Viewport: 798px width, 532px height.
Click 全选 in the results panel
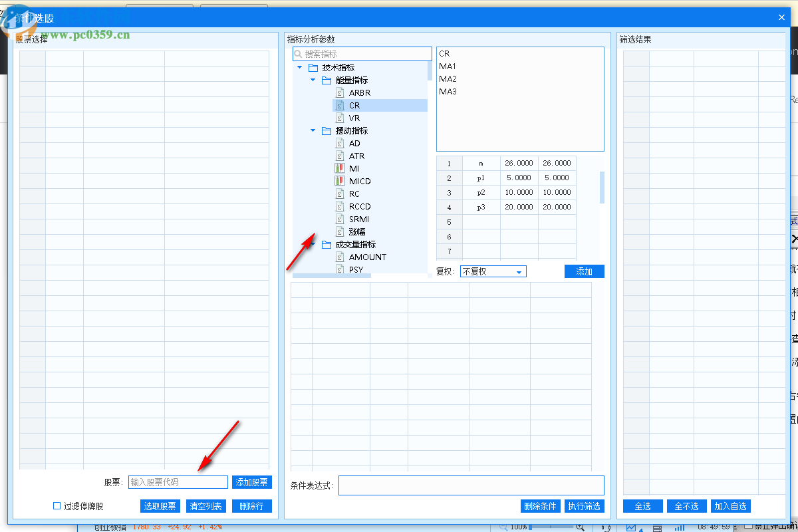(643, 506)
